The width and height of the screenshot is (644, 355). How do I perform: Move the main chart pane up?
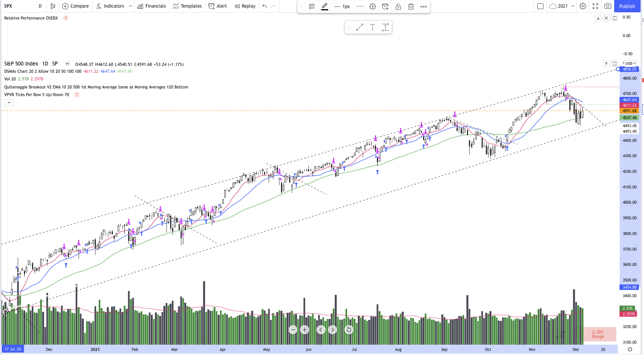click(x=607, y=64)
